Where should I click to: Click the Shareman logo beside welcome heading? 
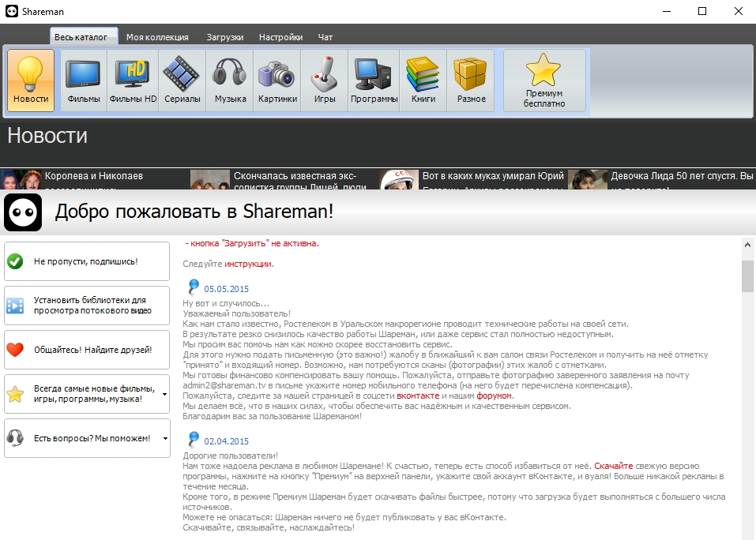click(x=23, y=212)
